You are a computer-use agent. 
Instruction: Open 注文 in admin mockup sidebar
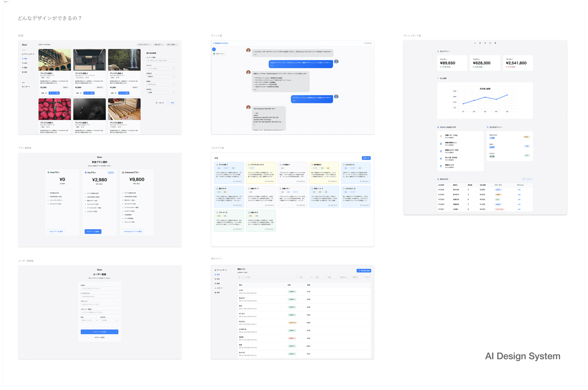tap(217, 279)
